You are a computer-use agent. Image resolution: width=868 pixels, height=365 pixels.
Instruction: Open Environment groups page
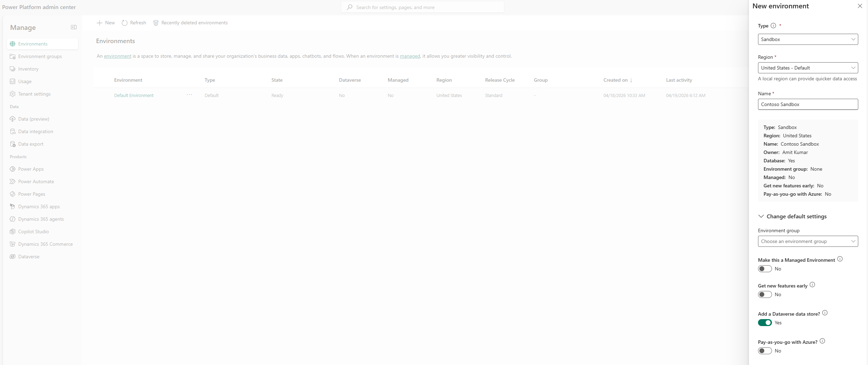42,56
